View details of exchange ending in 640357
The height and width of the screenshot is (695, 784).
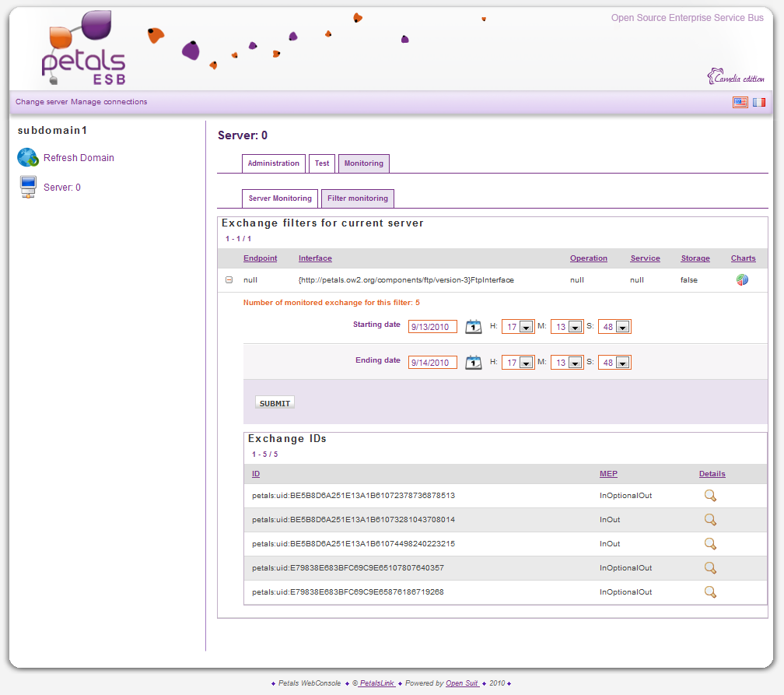coord(709,568)
